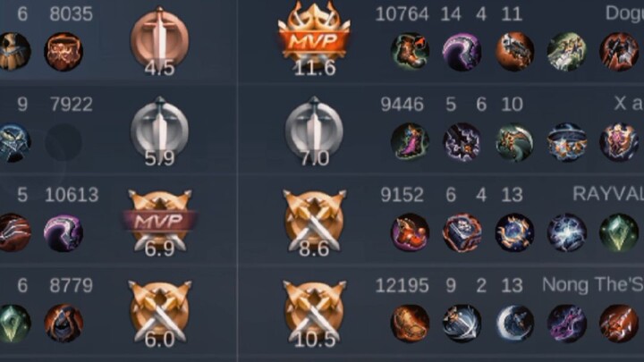Image resolution: width=644 pixels, height=362 pixels.
Task: Click the 10764 gold value
Action: coord(402,14)
